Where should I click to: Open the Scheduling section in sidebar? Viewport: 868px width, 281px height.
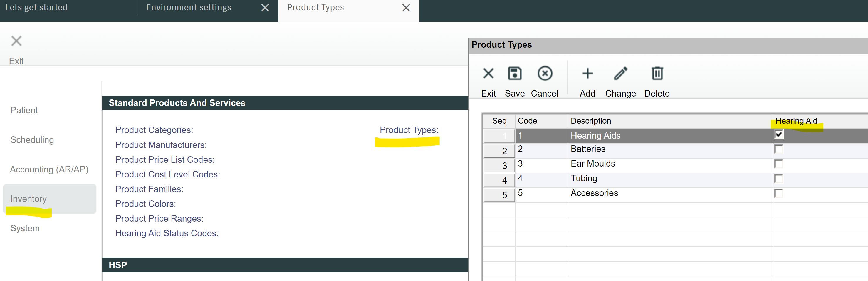[32, 140]
